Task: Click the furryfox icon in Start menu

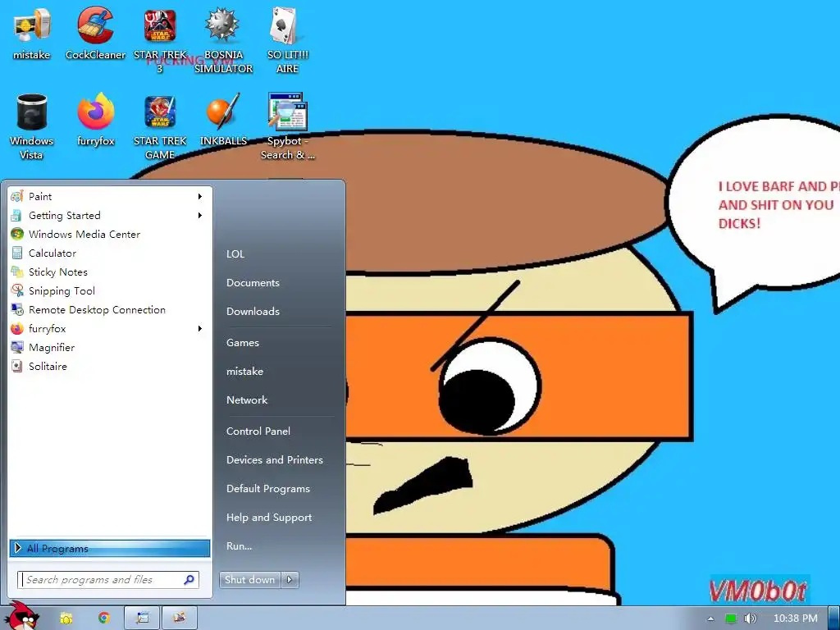Action: pyautogui.click(x=17, y=328)
